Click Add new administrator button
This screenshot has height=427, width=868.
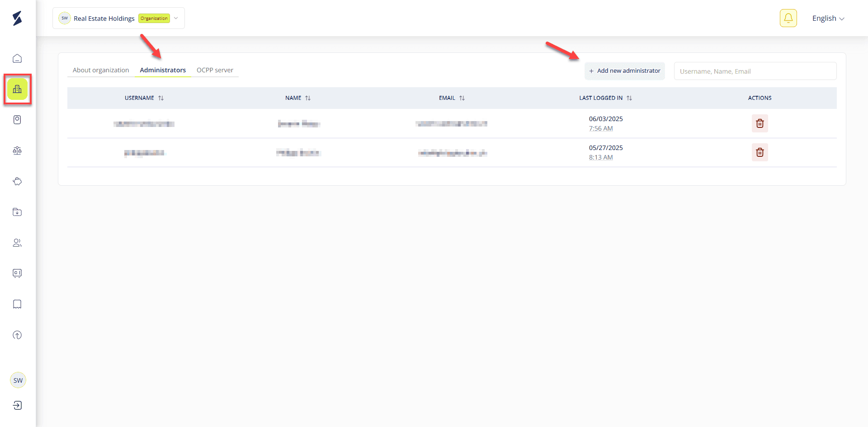(x=624, y=71)
